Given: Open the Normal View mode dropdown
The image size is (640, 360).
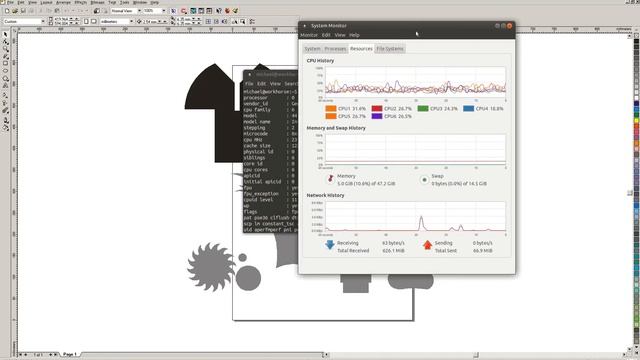Looking at the screenshot, I should coord(139,11).
